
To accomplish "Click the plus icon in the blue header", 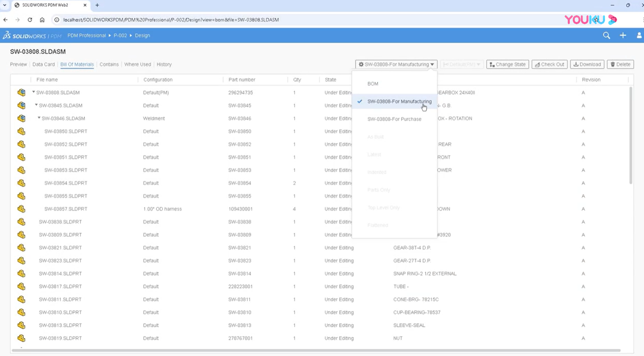I will coord(623,36).
